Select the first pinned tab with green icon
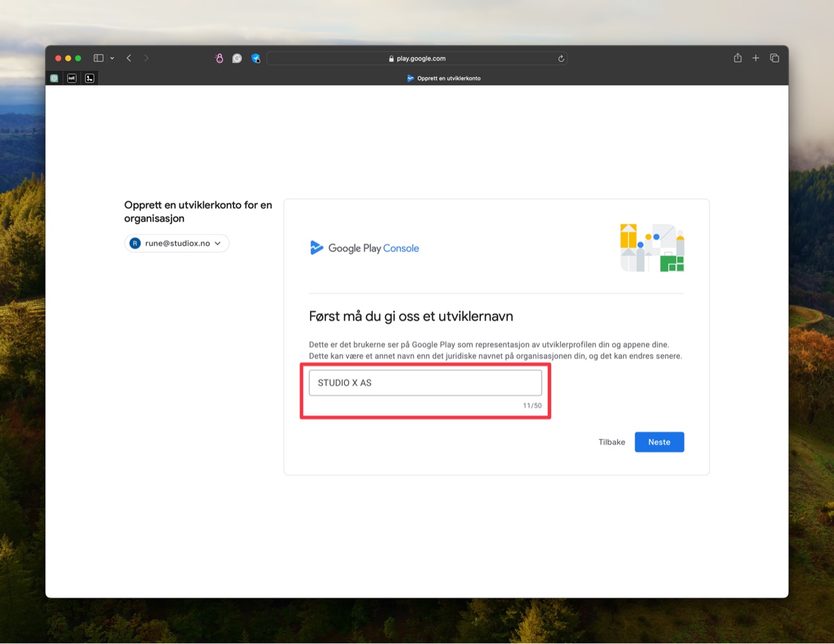The width and height of the screenshot is (834, 644). [x=54, y=79]
